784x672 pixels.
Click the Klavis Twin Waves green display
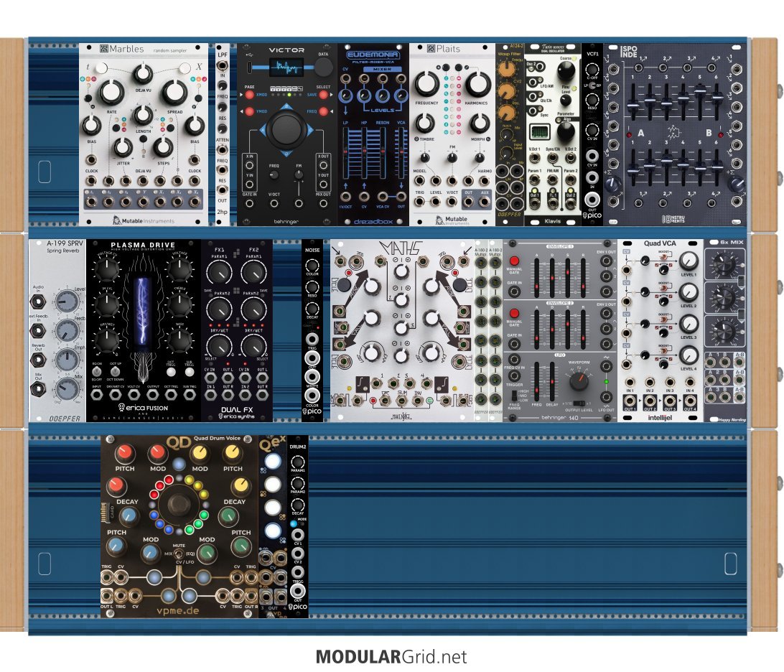pos(539,132)
